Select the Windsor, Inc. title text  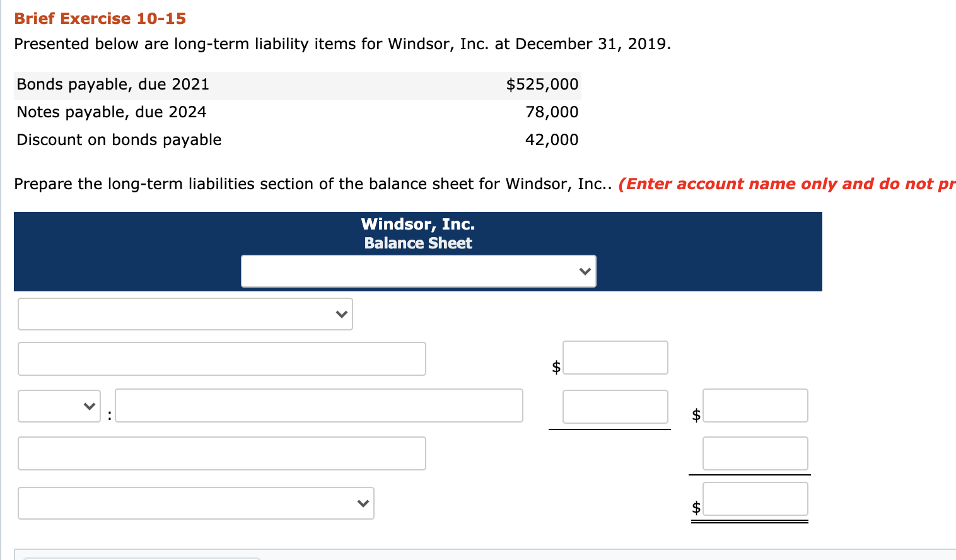pos(417,224)
